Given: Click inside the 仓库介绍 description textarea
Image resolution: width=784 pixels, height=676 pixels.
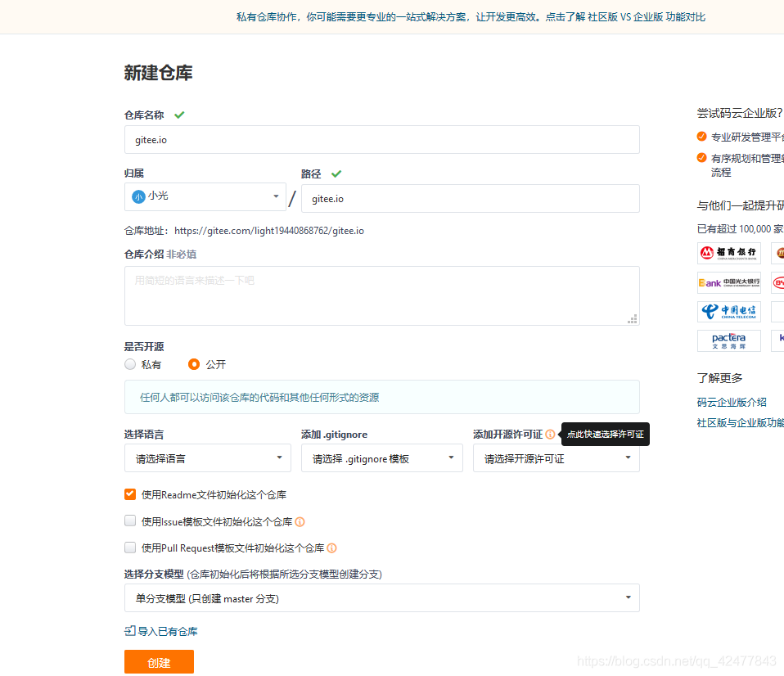Looking at the screenshot, I should pyautogui.click(x=381, y=295).
